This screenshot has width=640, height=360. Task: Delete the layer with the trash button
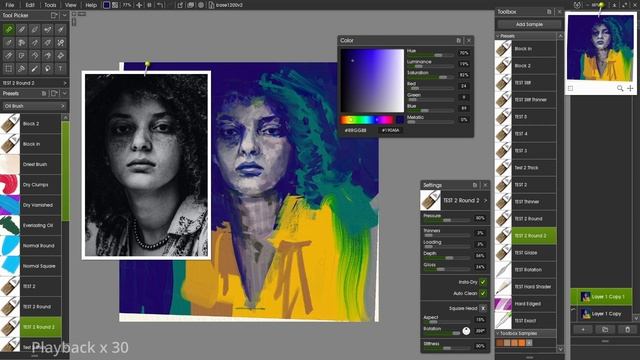coord(627,329)
